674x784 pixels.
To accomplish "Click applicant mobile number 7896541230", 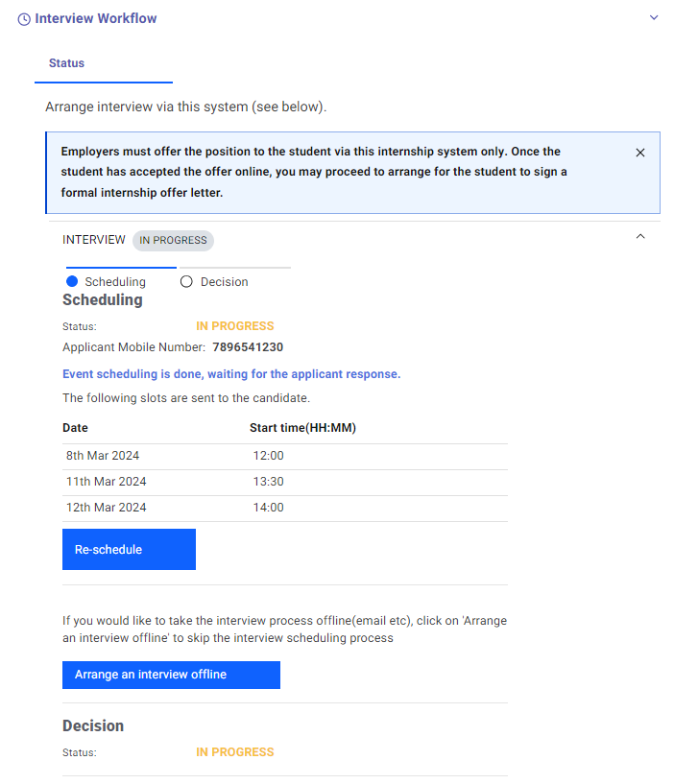I will (x=248, y=347).
